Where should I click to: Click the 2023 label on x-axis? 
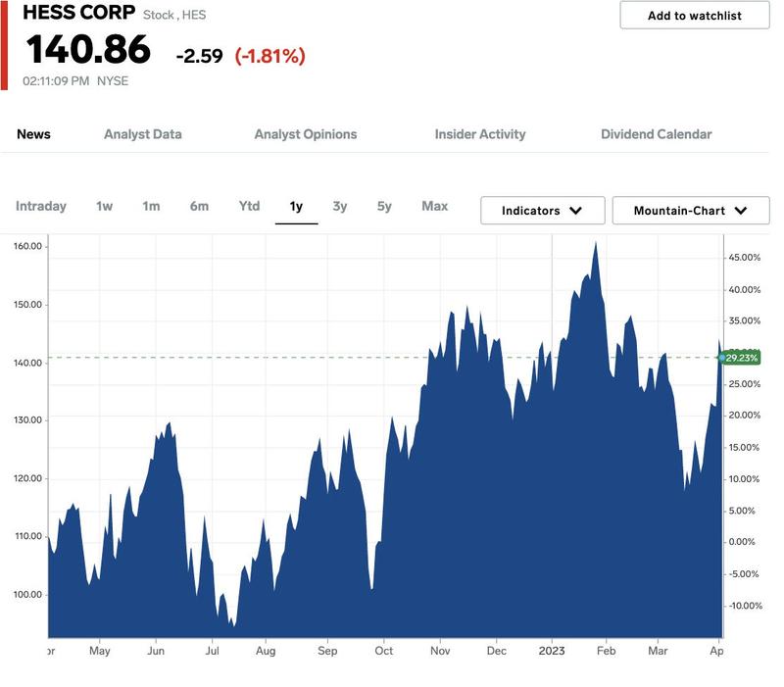pos(552,651)
